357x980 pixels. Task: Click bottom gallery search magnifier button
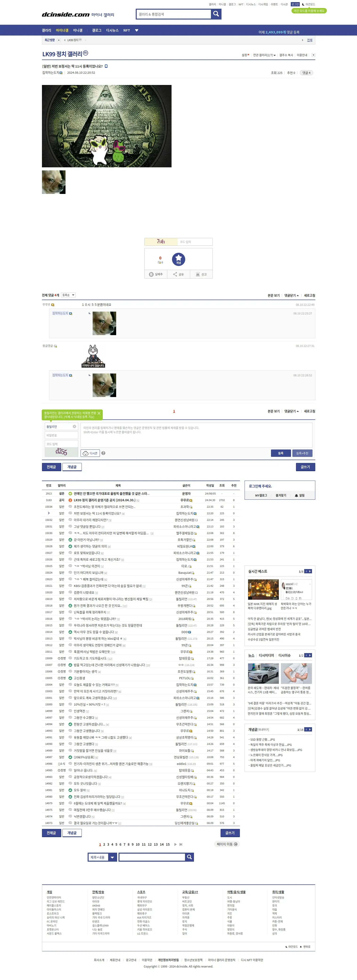[189, 857]
